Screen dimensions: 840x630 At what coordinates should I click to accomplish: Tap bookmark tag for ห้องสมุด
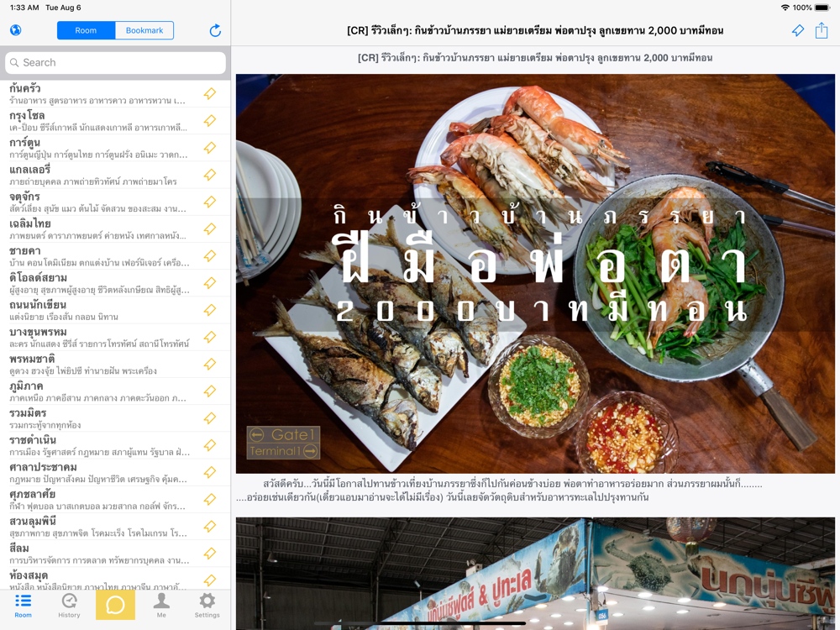pos(210,580)
